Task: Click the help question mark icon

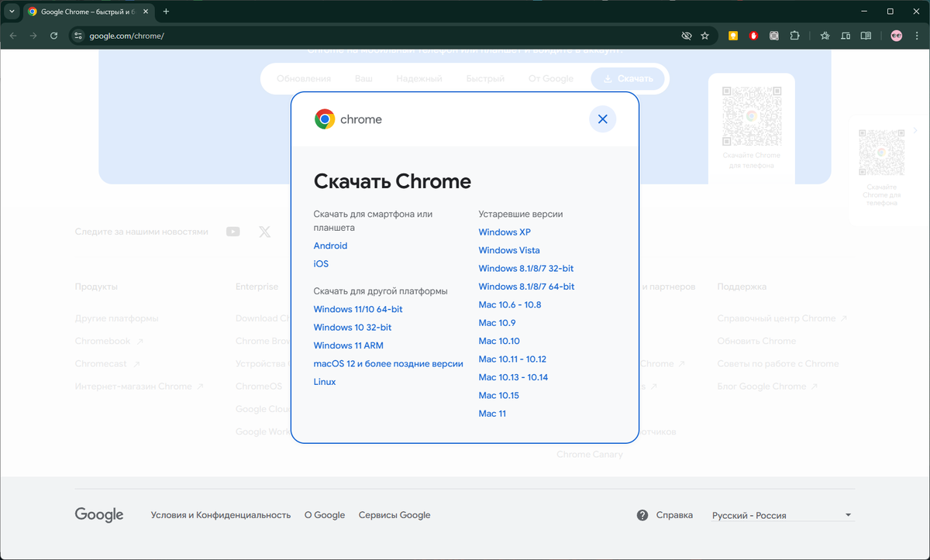Action: pyautogui.click(x=642, y=515)
